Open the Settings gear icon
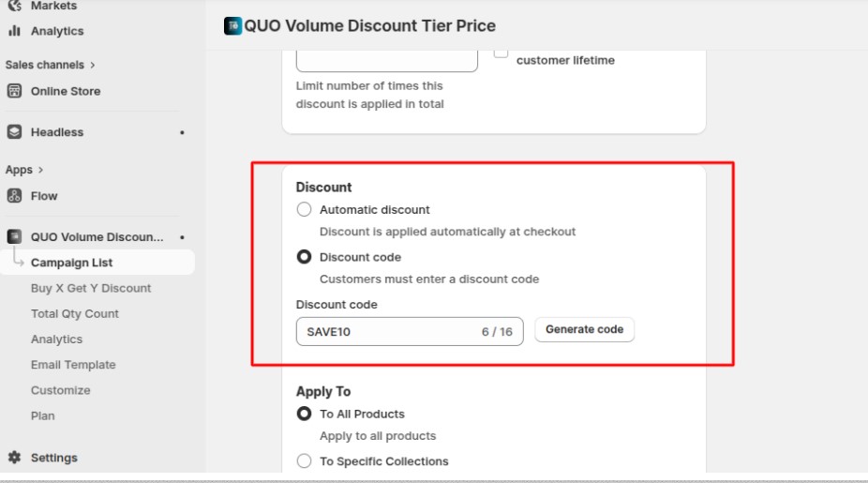 pyautogui.click(x=14, y=458)
